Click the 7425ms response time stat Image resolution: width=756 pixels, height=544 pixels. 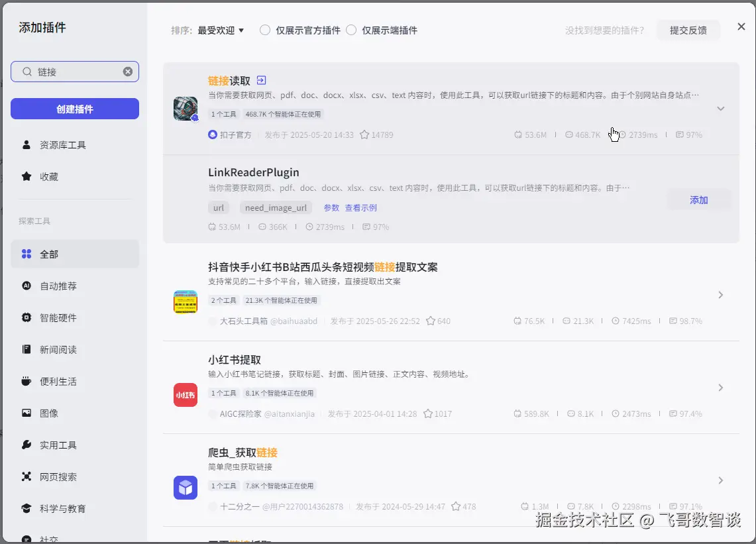pyautogui.click(x=631, y=321)
